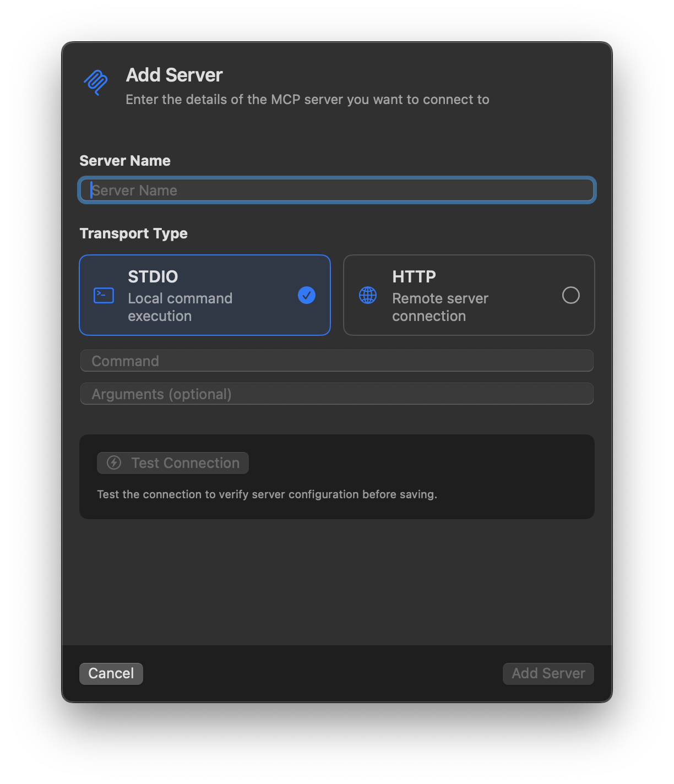This screenshot has height=784, width=674.
Task: Focus the Server Name input field
Action: pyautogui.click(x=337, y=190)
